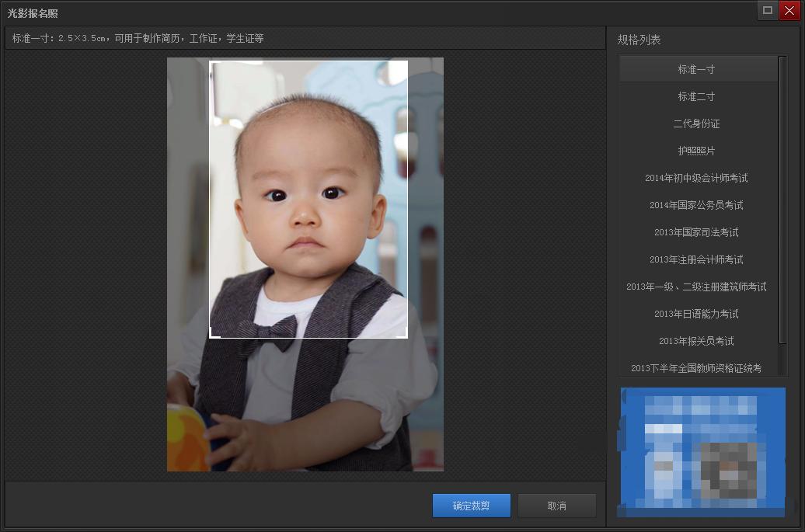Select 2014年初中级会计师考试 preset
Viewport: 805px width, 532px height.
click(696, 178)
